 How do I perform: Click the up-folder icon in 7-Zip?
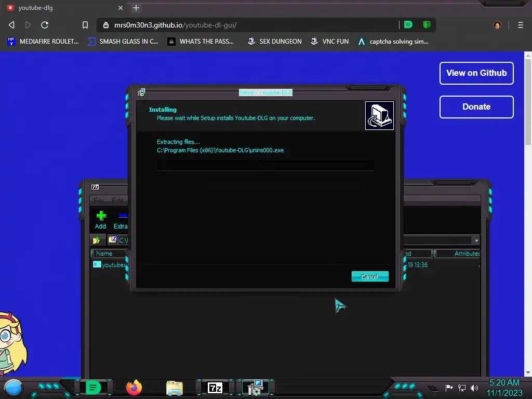(96, 241)
